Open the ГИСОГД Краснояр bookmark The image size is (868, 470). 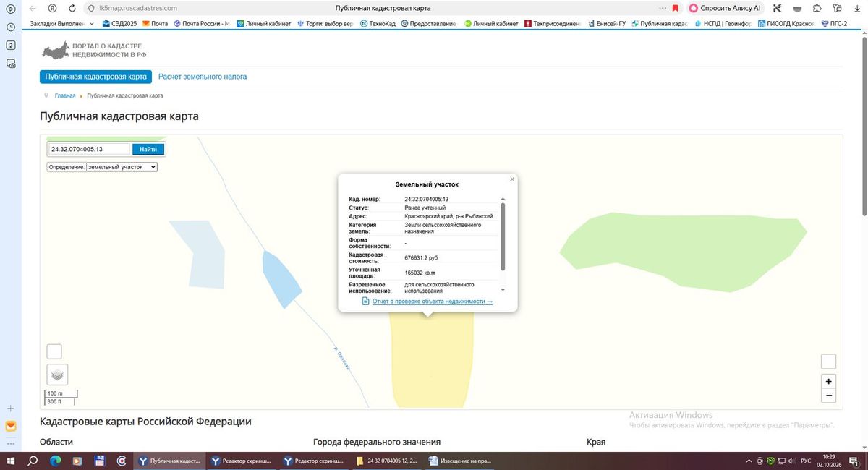tap(786, 23)
